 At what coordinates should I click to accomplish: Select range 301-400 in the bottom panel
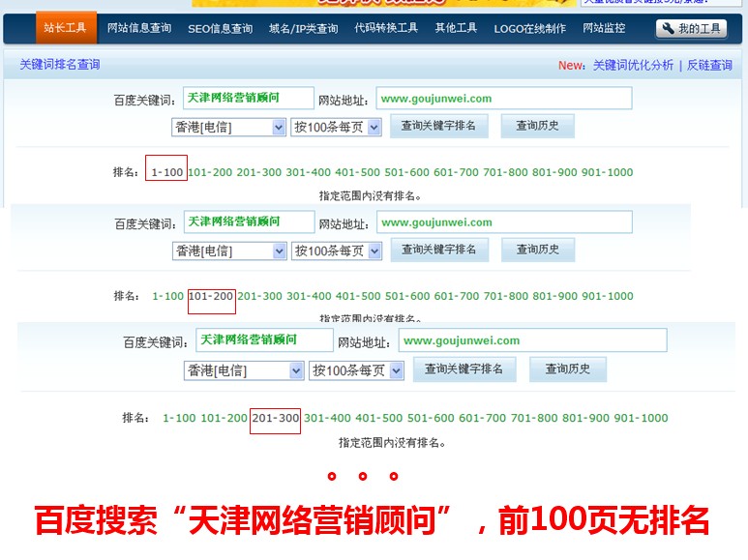point(327,419)
